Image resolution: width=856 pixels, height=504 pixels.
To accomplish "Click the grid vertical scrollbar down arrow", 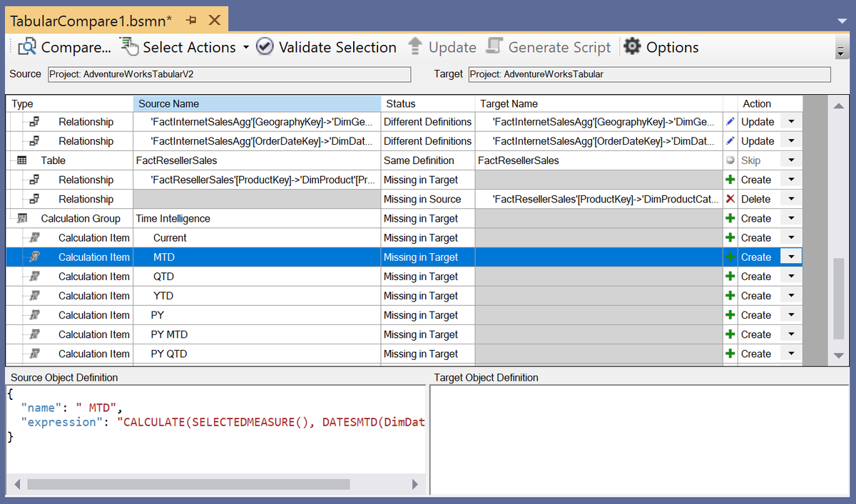I will (x=838, y=355).
